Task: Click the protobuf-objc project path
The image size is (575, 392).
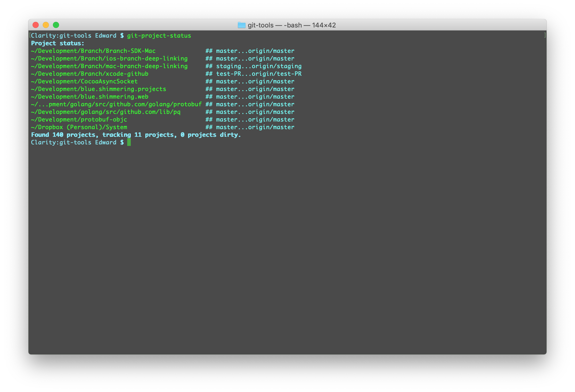Action: coord(79,119)
